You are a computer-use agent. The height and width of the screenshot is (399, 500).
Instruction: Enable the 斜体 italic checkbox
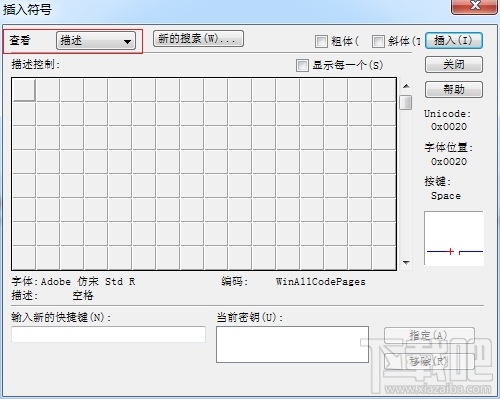378,42
